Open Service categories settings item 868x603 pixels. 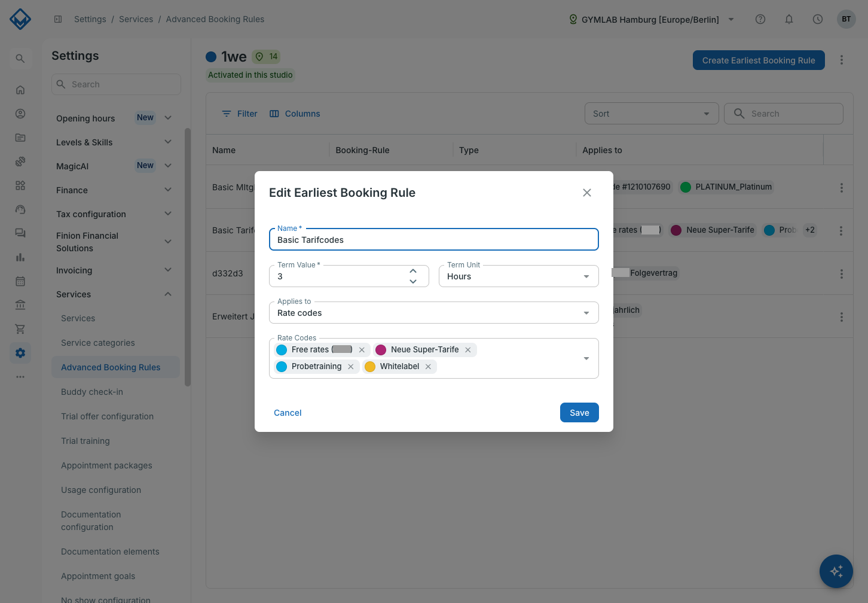(98, 343)
